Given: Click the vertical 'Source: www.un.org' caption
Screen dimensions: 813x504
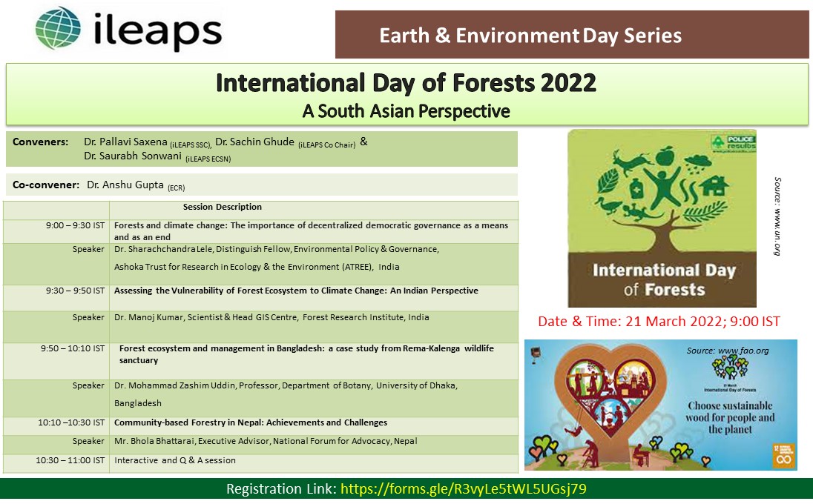Looking at the screenshot, I should (777, 216).
